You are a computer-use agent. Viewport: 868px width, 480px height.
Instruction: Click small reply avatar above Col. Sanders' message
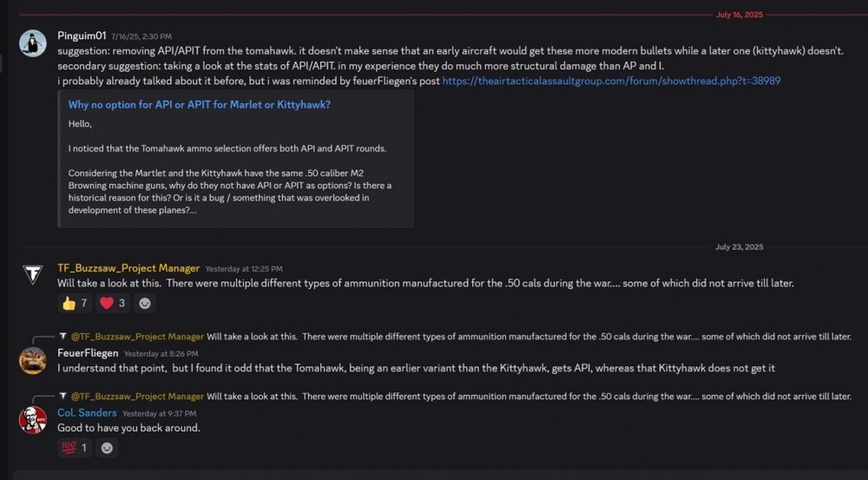pos(63,397)
